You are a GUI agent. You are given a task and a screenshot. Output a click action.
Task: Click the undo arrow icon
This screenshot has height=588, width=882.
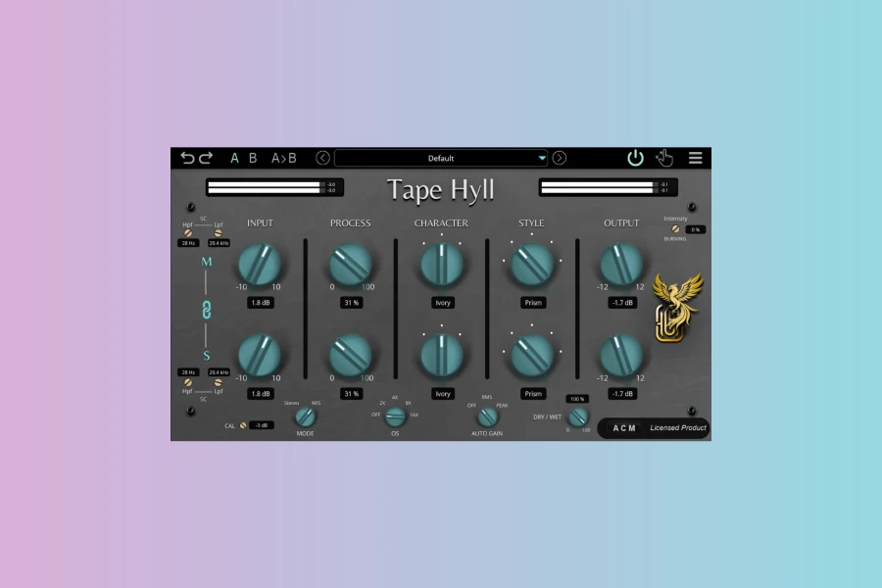pos(187,158)
